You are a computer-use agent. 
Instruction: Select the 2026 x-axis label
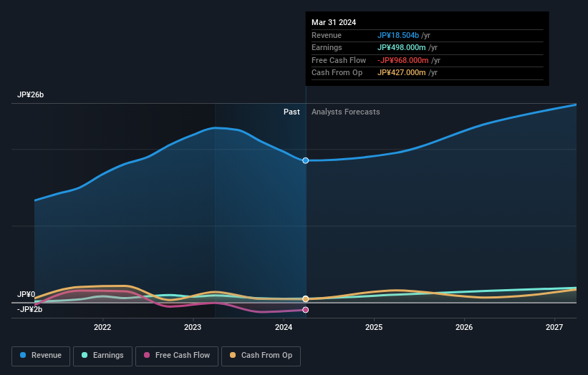tap(464, 327)
